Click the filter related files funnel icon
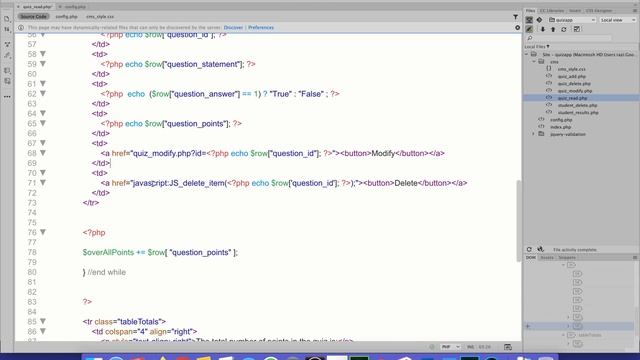This screenshot has height=360, width=640. (516, 17)
